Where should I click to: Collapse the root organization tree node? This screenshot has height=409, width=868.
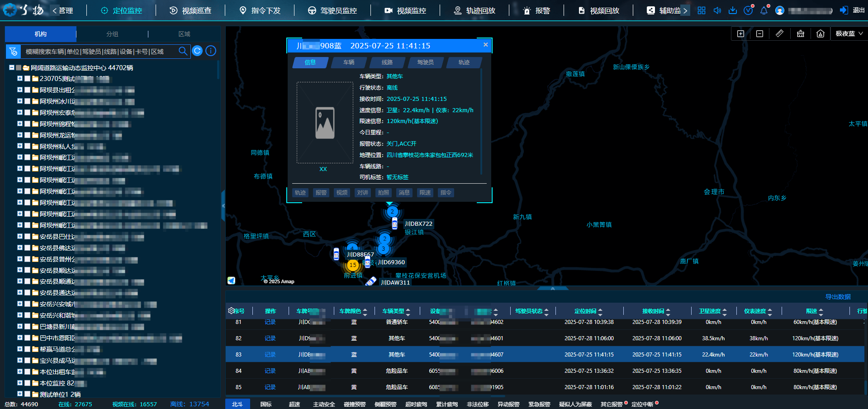tap(12, 68)
